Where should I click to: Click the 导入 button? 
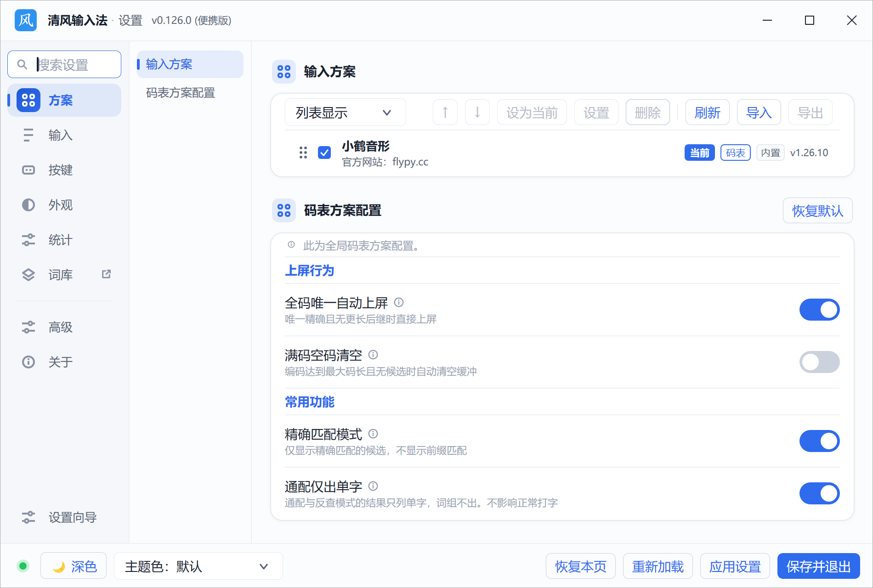tap(759, 113)
